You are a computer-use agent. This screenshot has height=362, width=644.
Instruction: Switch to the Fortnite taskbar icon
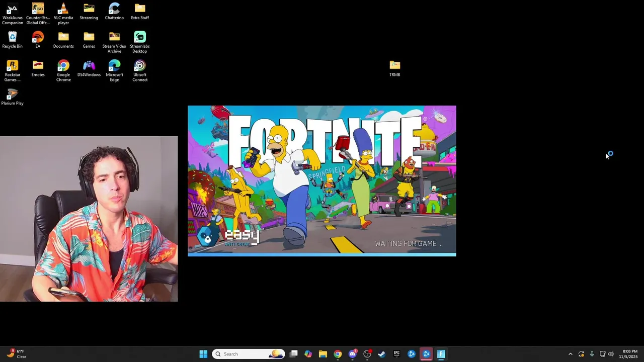click(441, 354)
